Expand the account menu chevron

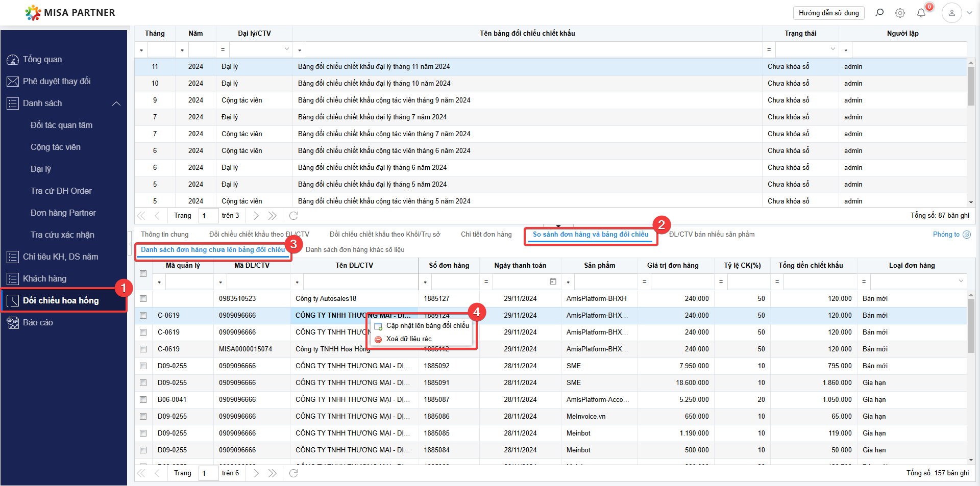(970, 13)
